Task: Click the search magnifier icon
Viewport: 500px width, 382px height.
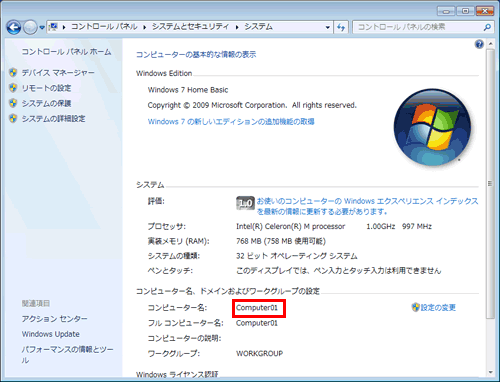Action: pyautogui.click(x=487, y=27)
